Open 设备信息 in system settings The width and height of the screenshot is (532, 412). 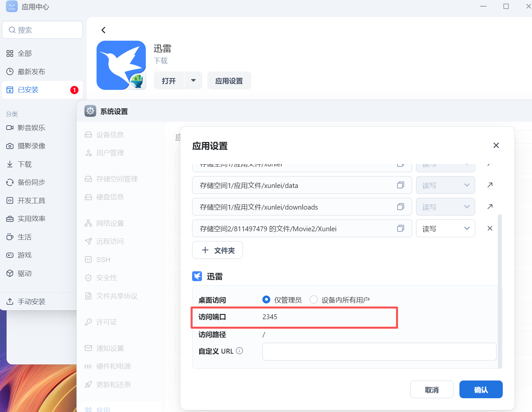(x=110, y=135)
